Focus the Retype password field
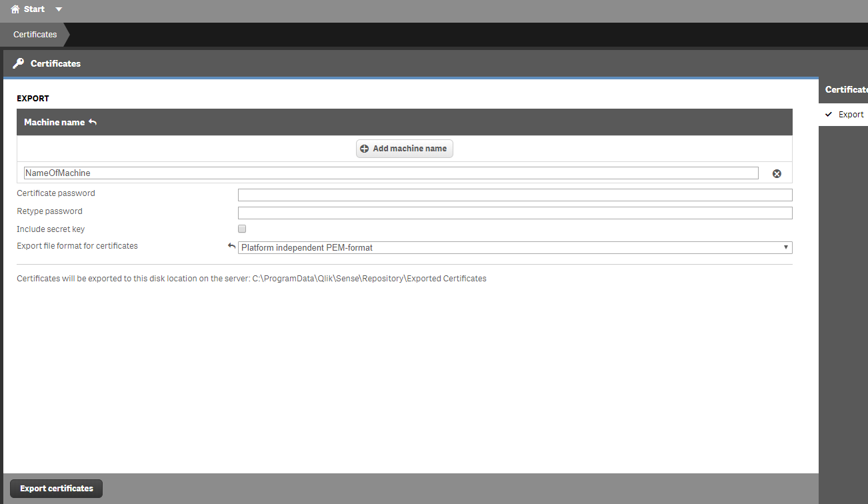The width and height of the screenshot is (868, 504). click(515, 213)
